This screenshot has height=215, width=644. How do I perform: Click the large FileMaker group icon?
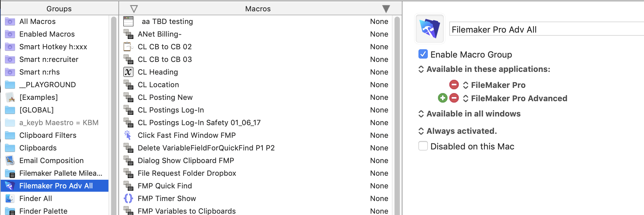tap(429, 29)
